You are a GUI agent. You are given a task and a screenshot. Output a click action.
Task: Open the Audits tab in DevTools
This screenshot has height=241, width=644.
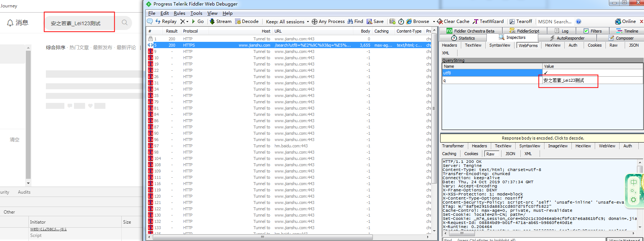[x=24, y=192]
